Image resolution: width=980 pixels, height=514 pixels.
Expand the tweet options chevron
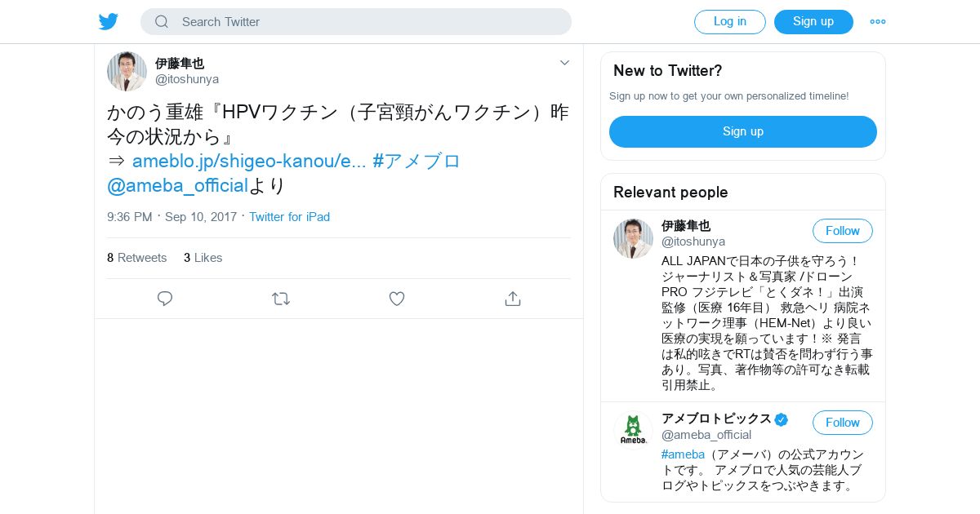tap(564, 63)
